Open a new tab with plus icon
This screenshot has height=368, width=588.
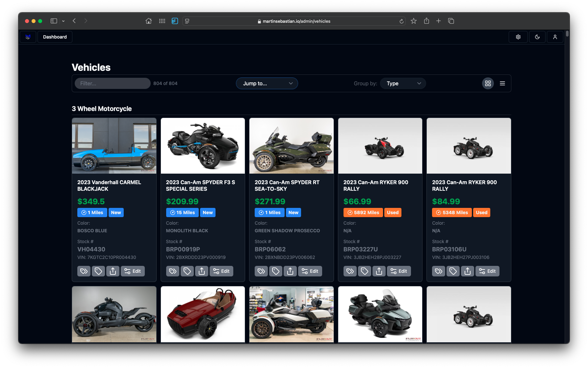point(439,21)
